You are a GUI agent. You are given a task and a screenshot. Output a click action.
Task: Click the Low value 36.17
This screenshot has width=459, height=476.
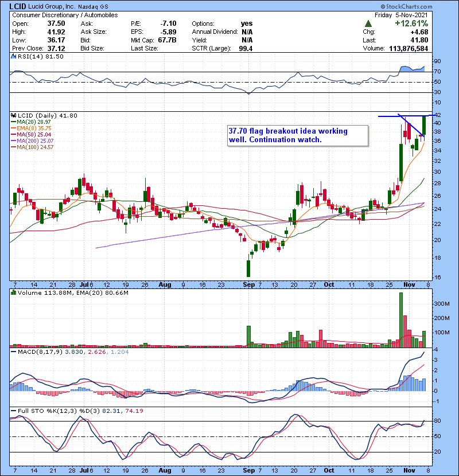pos(56,40)
